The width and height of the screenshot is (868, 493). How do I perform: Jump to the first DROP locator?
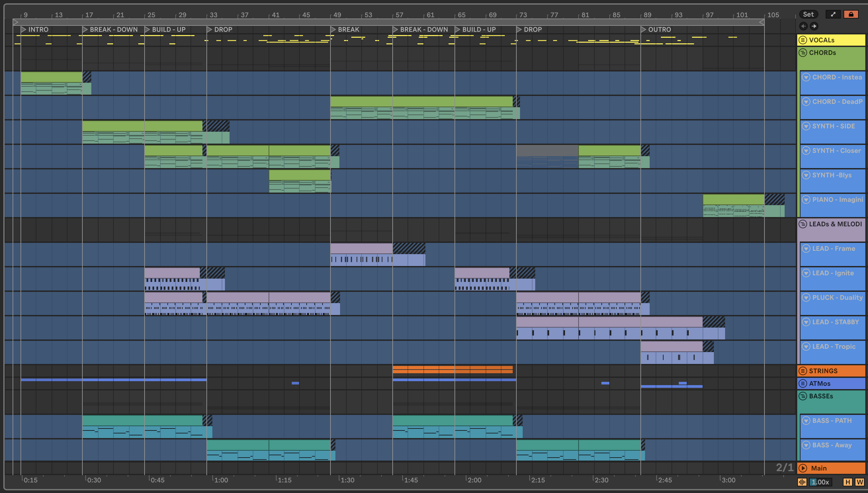[209, 30]
